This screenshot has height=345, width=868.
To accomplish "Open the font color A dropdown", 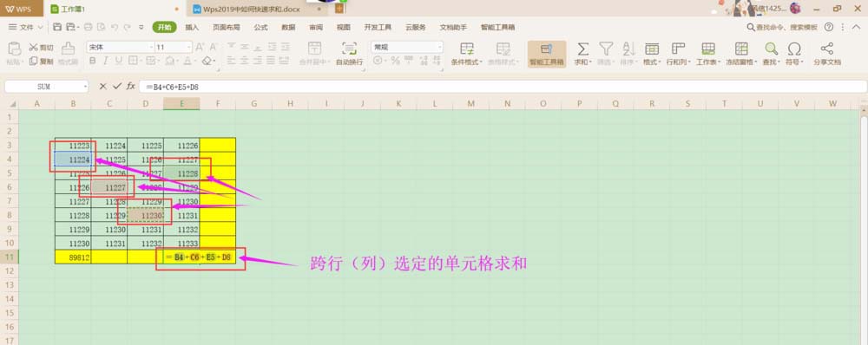I will point(194,62).
